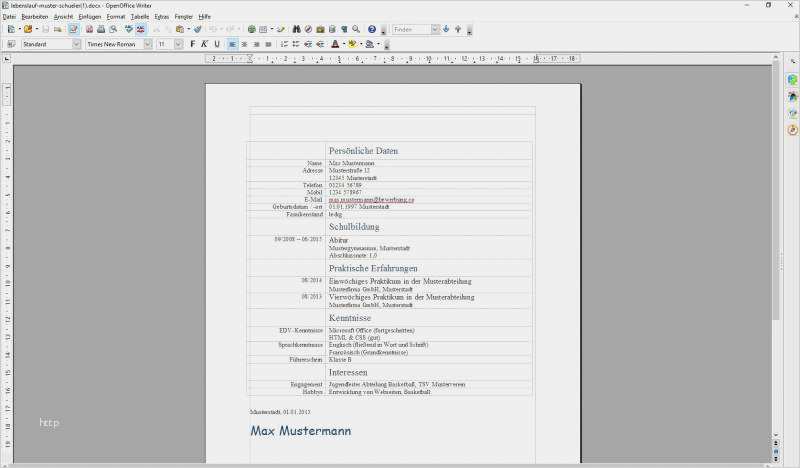The height and width of the screenshot is (468, 800).
Task: Open the Einfügen menu
Action: (89, 17)
